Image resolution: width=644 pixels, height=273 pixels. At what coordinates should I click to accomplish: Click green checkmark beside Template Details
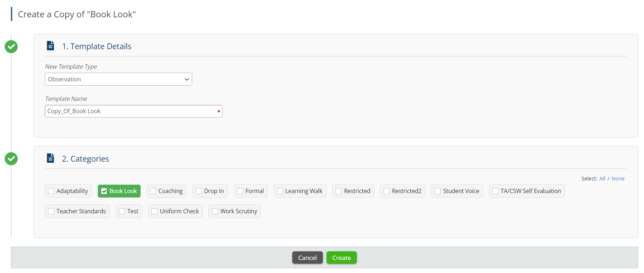tap(11, 47)
